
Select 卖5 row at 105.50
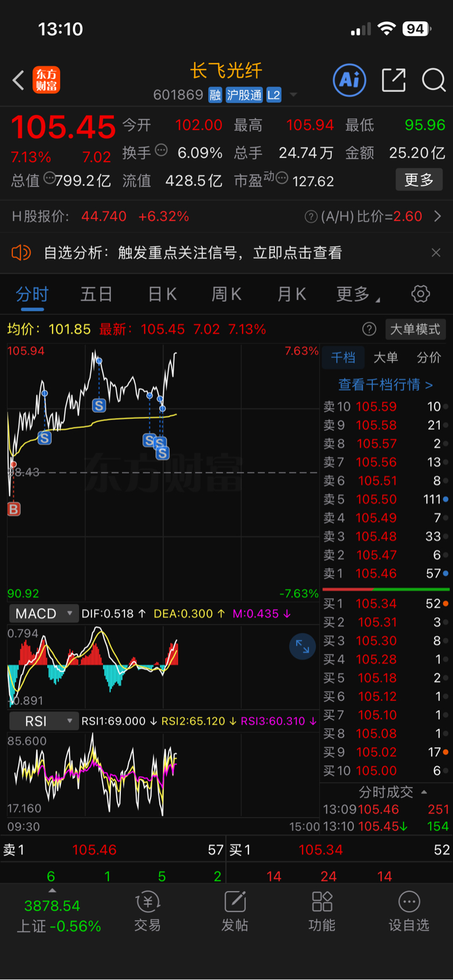[386, 499]
